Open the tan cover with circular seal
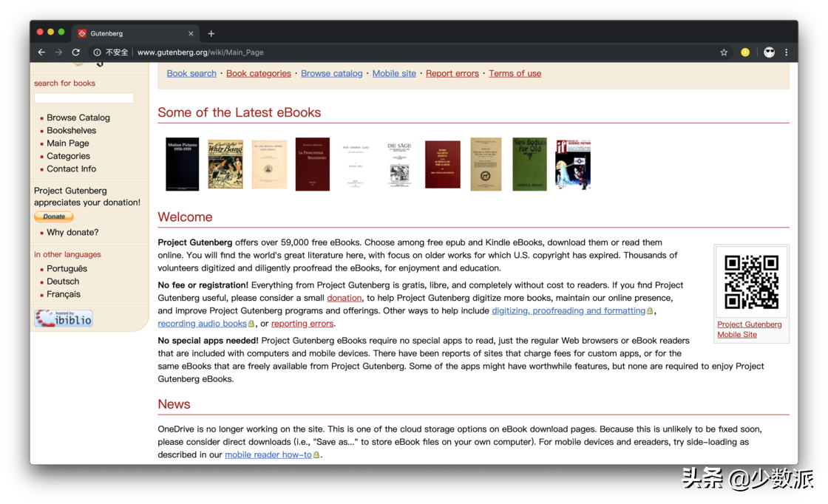The width and height of the screenshot is (828, 504). tap(486, 164)
